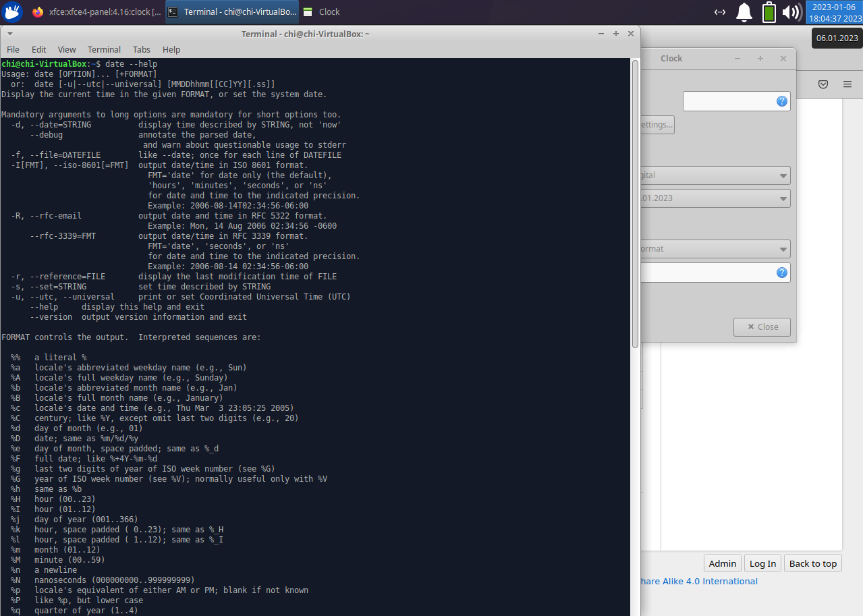Click the '%N nanoseconds' line

[x=103, y=580]
